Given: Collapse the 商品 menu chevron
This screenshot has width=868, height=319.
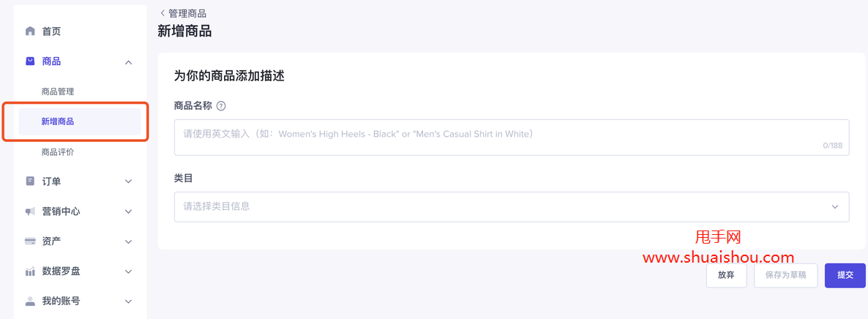Looking at the screenshot, I should point(129,62).
